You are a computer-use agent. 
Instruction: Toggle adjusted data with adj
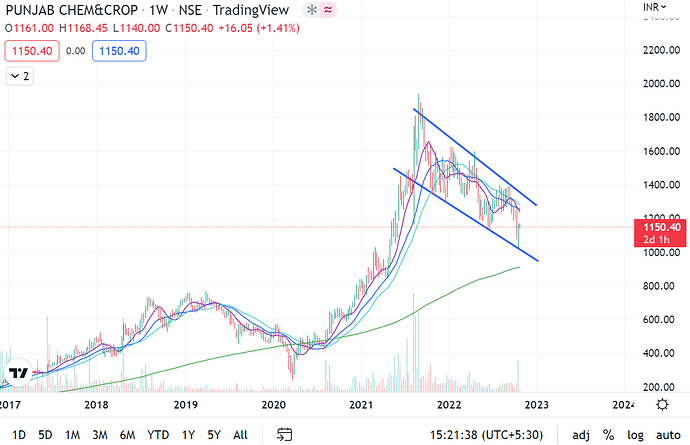pyautogui.click(x=581, y=435)
